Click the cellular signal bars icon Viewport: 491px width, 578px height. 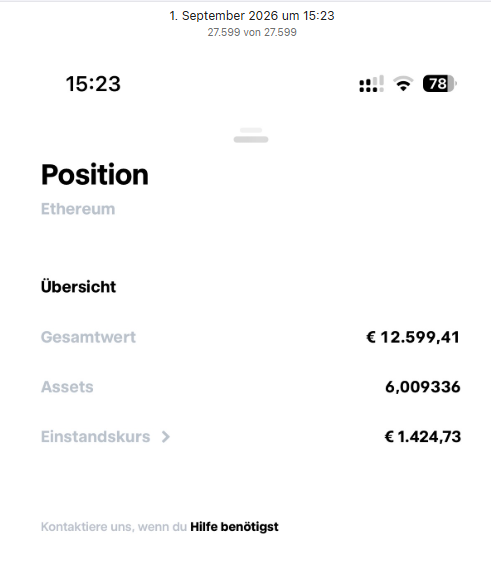point(371,84)
